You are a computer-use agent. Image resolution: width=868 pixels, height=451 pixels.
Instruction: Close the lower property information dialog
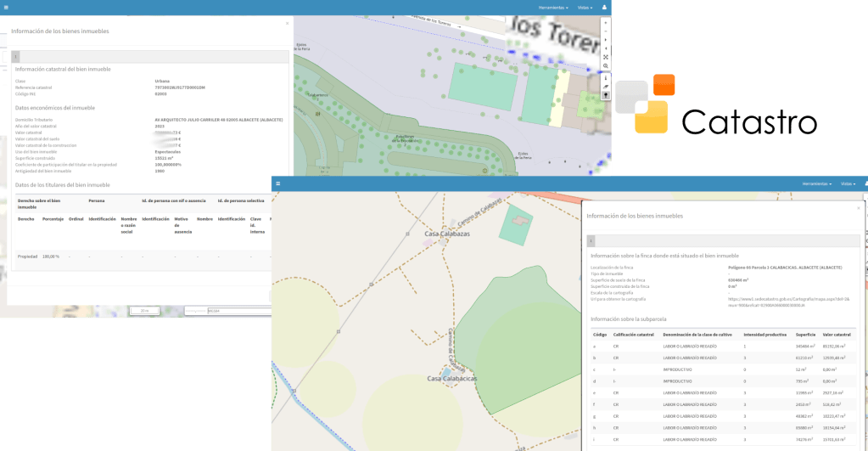[858, 208]
